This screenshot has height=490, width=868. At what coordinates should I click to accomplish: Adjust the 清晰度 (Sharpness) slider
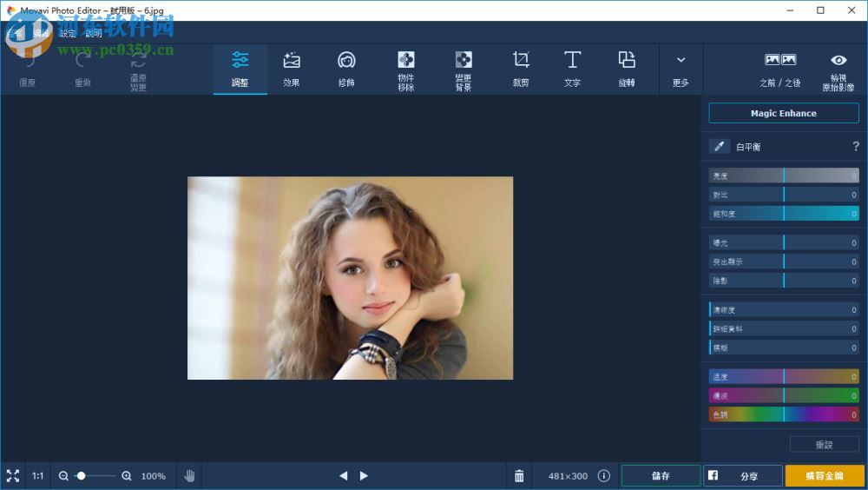click(784, 310)
